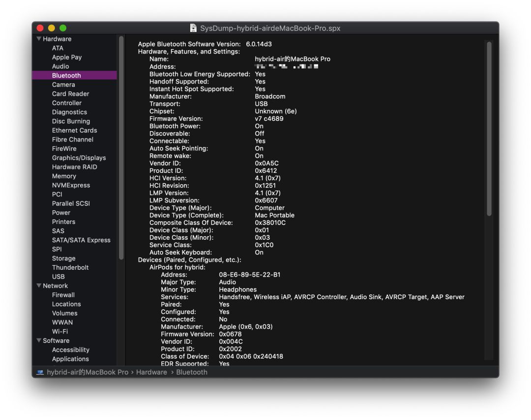Select Printers in the sidebar
The image size is (531, 420).
(x=63, y=222)
